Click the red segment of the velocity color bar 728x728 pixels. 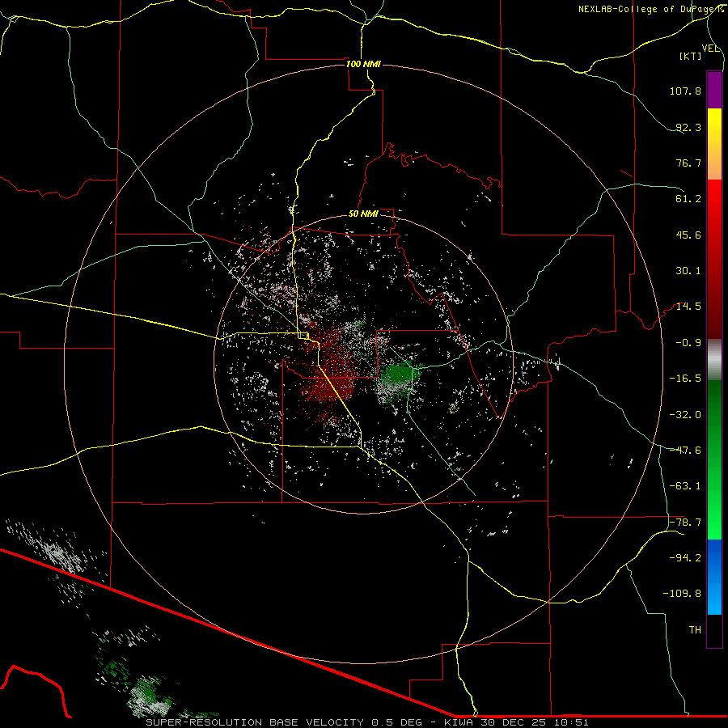pyautogui.click(x=714, y=259)
